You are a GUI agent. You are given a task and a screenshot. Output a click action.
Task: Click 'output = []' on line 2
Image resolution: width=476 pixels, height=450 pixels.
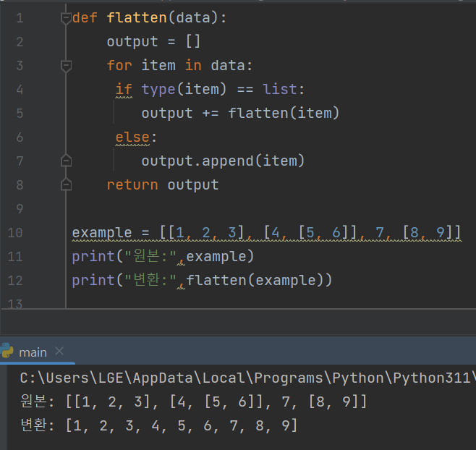click(153, 41)
